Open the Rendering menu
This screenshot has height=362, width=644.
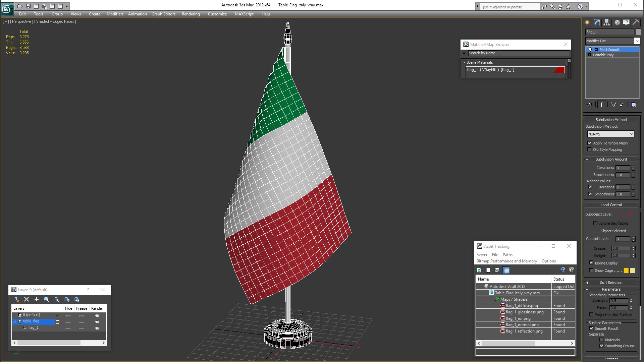[191, 14]
